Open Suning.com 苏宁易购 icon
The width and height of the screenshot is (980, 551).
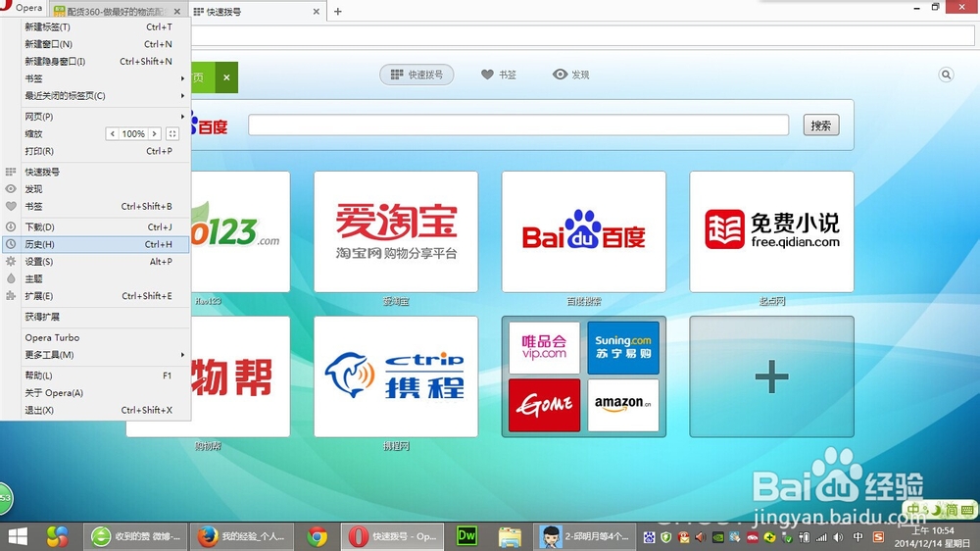(623, 348)
